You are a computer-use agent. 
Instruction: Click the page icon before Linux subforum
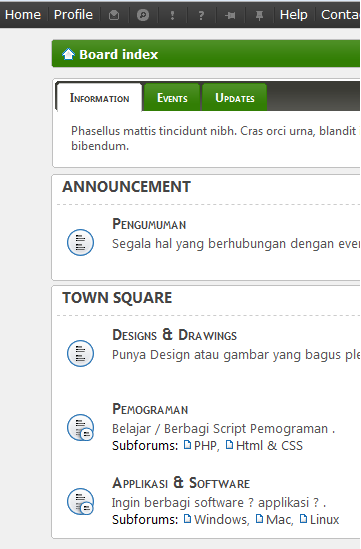tap(304, 519)
